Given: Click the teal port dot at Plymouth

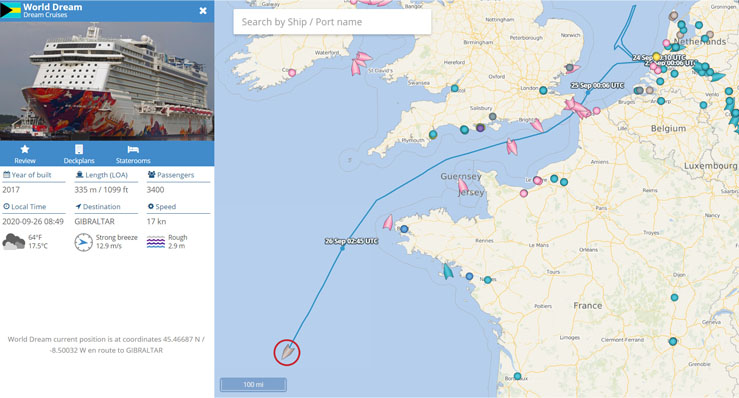Looking at the screenshot, I should [x=433, y=134].
